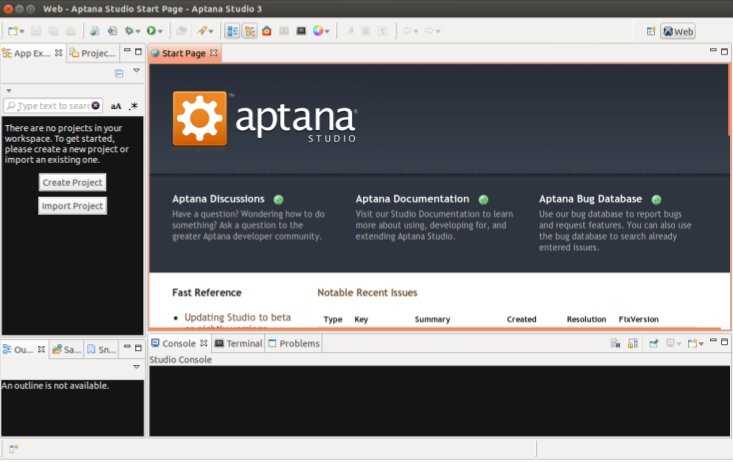Click the green Run icon in toolbar
733x462 pixels.
tap(151, 31)
